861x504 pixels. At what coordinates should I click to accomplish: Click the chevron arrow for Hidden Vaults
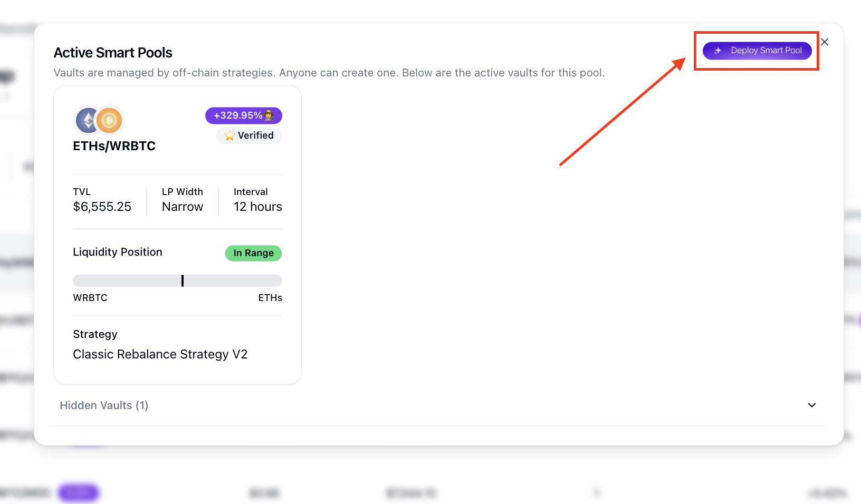812,405
